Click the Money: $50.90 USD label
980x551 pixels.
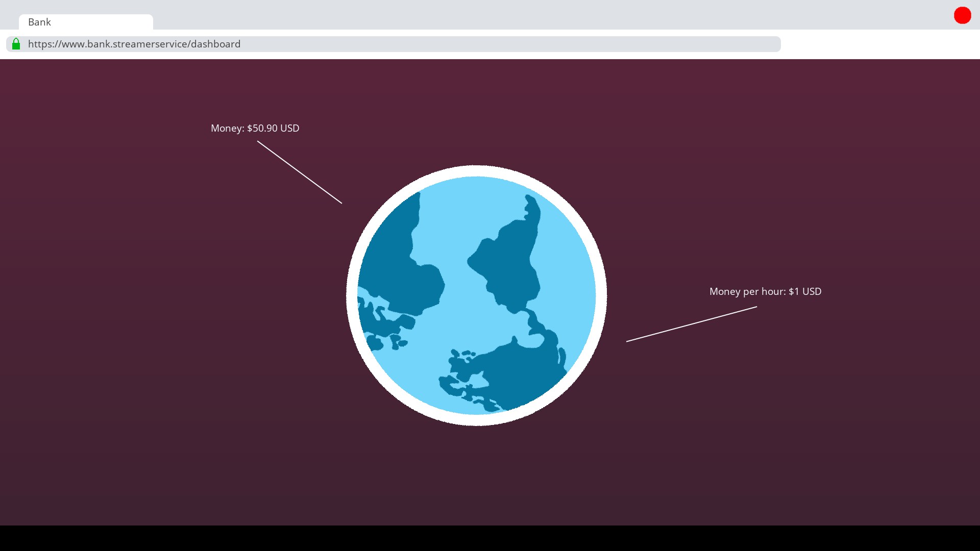pyautogui.click(x=255, y=128)
